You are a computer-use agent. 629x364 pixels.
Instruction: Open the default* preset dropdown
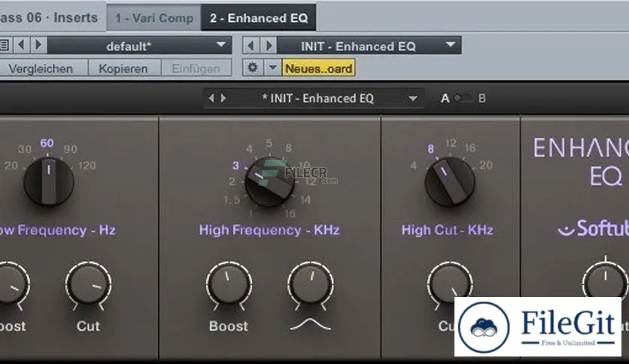pyautogui.click(x=139, y=46)
